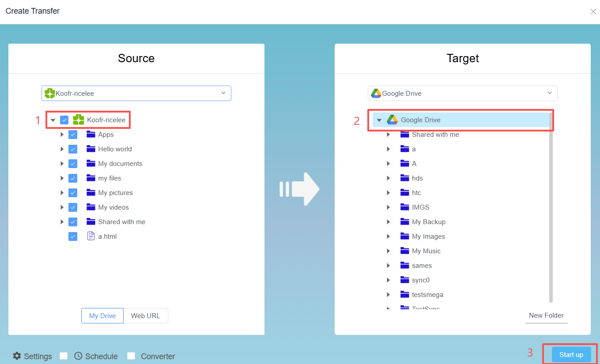The image size is (600, 364).
Task: Click the My pictures folder icon
Action: [x=91, y=192]
